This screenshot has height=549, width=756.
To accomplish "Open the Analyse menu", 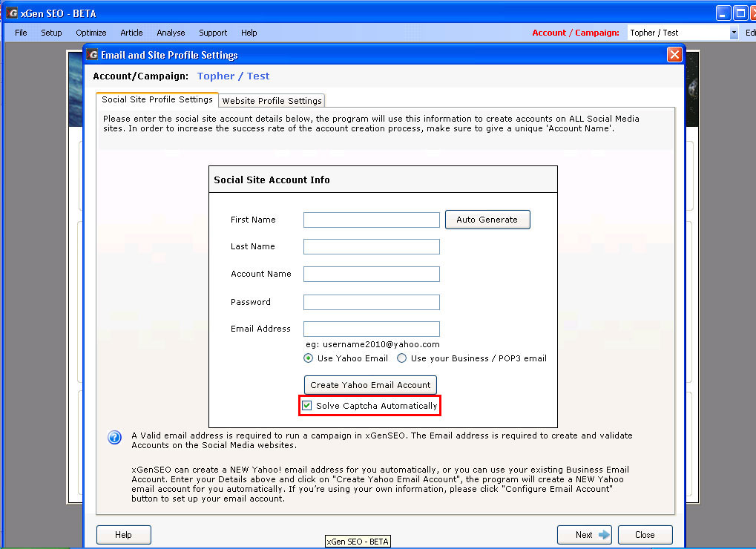I will click(x=171, y=33).
